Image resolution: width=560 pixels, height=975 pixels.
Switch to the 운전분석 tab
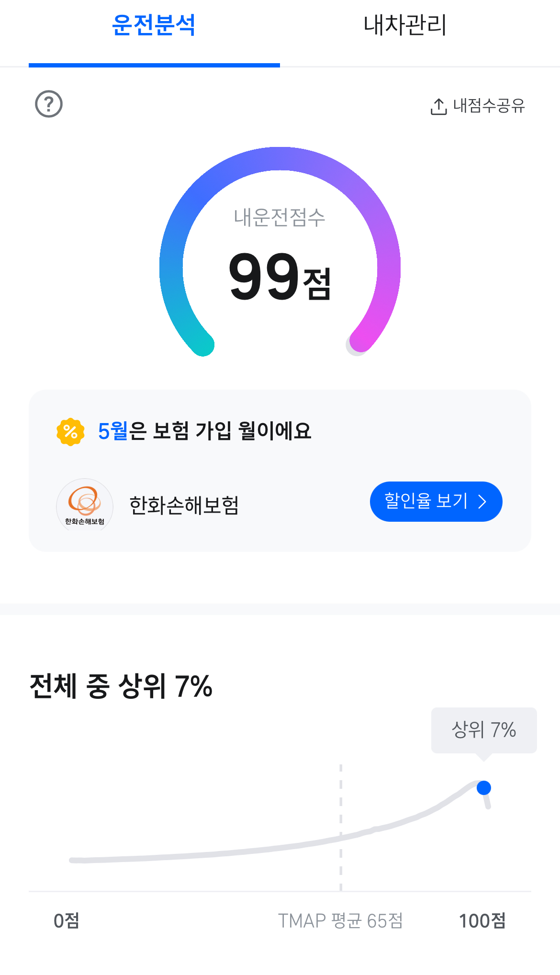[x=154, y=25]
